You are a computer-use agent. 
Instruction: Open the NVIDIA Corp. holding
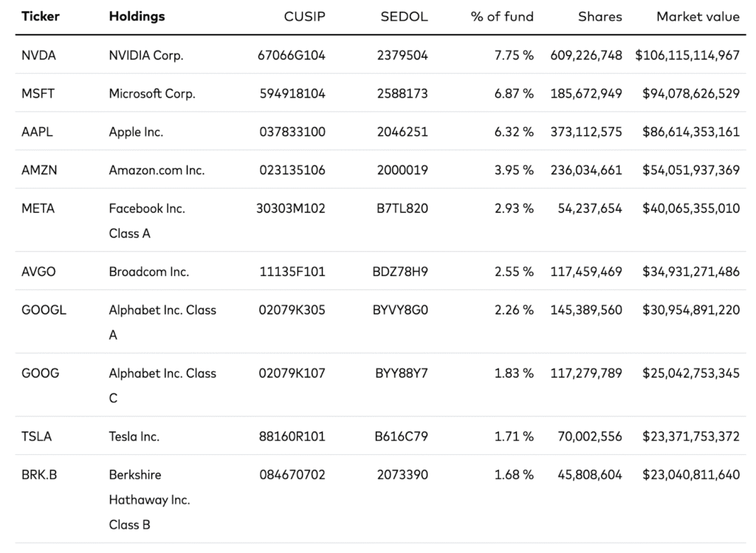[146, 55]
